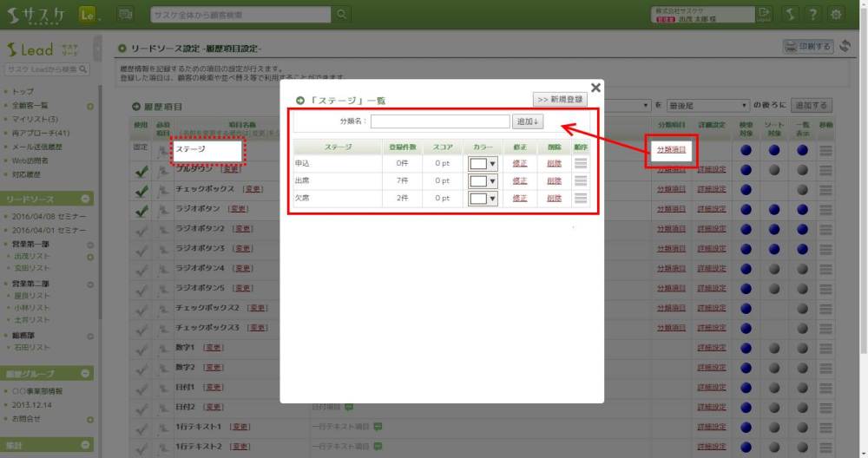Open color dropdown for 申込 stage
Image resolution: width=868 pixels, height=458 pixels.
(x=483, y=162)
